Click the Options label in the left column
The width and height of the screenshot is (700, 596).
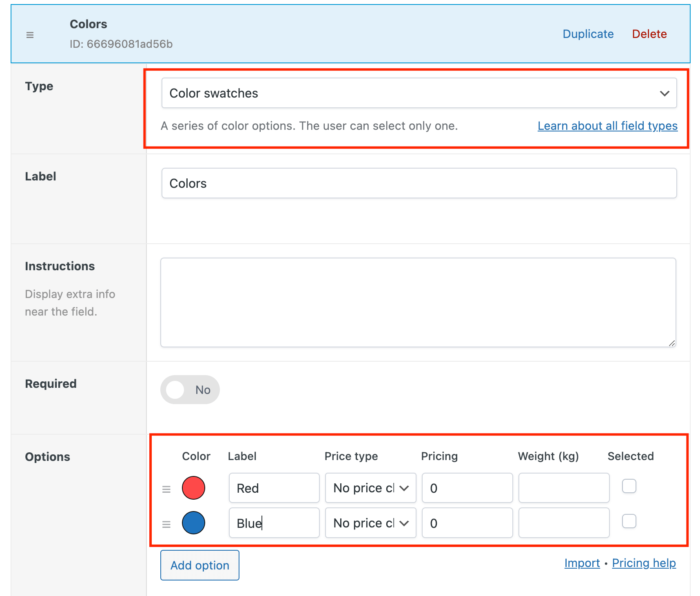tap(47, 457)
